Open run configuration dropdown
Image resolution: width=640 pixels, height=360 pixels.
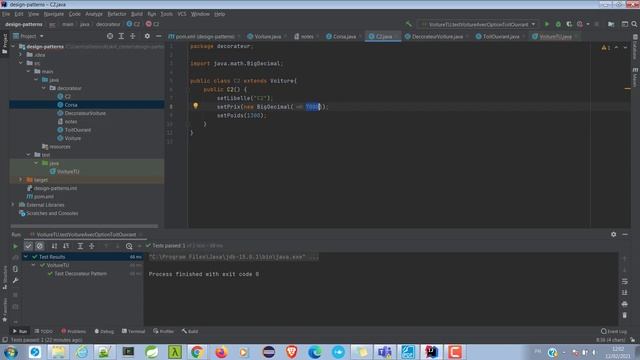479,24
